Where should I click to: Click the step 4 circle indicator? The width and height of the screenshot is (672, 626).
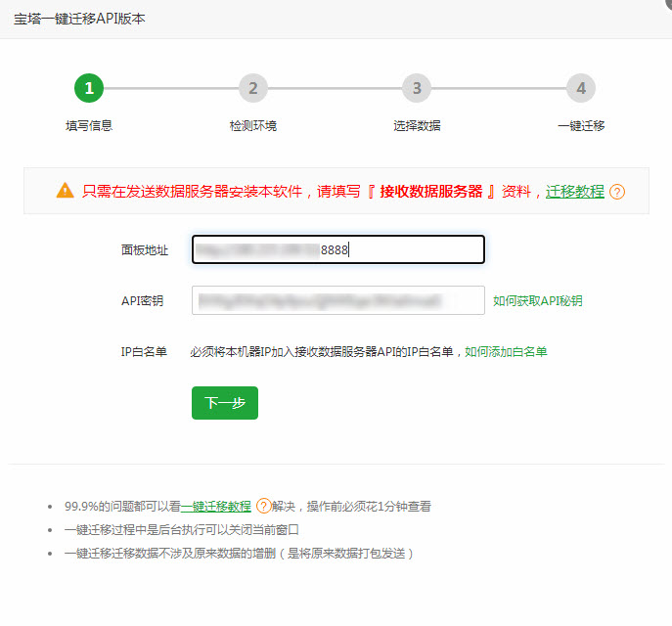pyautogui.click(x=581, y=88)
